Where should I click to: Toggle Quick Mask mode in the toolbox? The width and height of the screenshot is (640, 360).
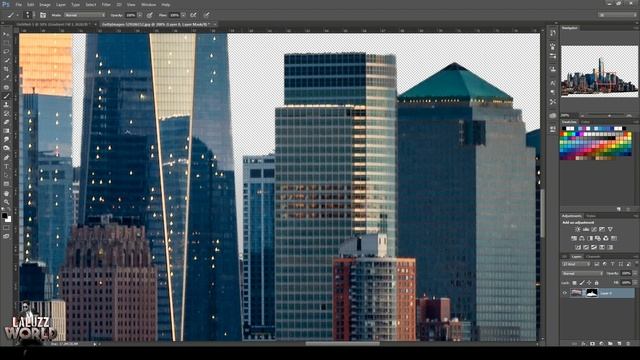point(6,228)
